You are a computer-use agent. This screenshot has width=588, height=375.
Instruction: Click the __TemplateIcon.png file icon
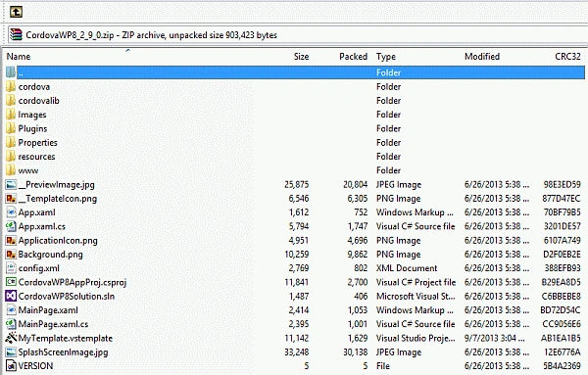pyautogui.click(x=11, y=198)
